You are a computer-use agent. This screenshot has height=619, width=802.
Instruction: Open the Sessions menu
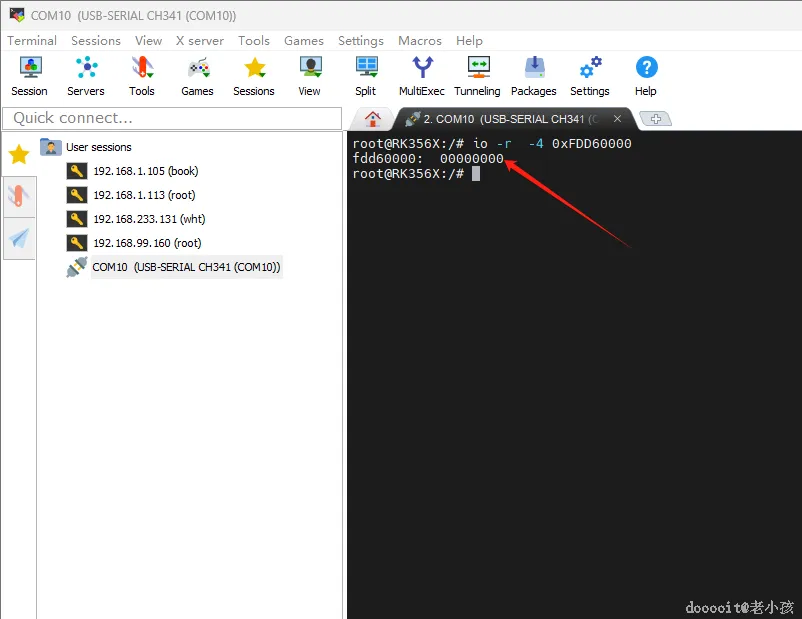pyautogui.click(x=96, y=40)
